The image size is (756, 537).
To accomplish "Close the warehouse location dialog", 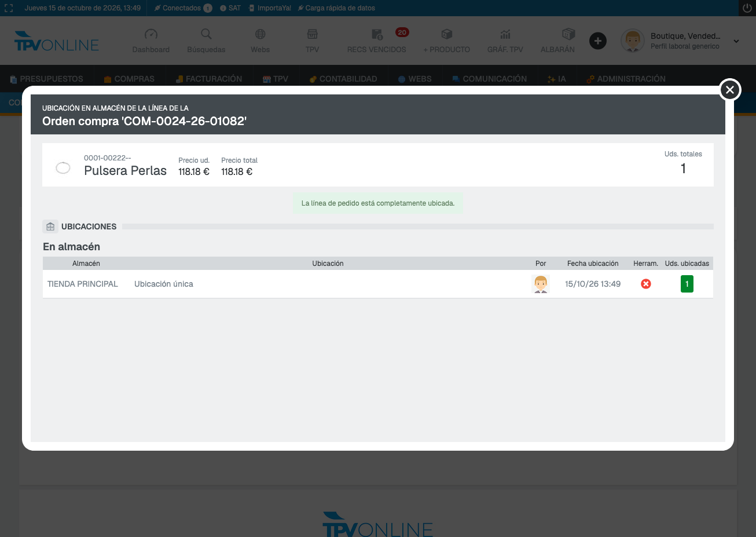I will coord(730,90).
